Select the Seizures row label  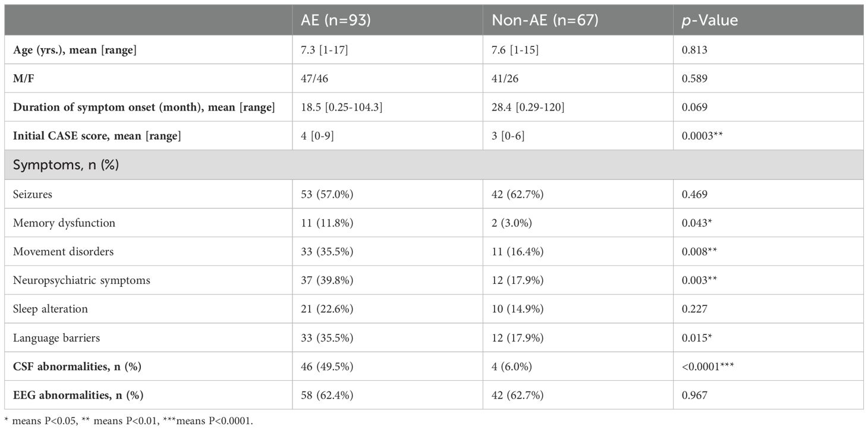pos(30,194)
